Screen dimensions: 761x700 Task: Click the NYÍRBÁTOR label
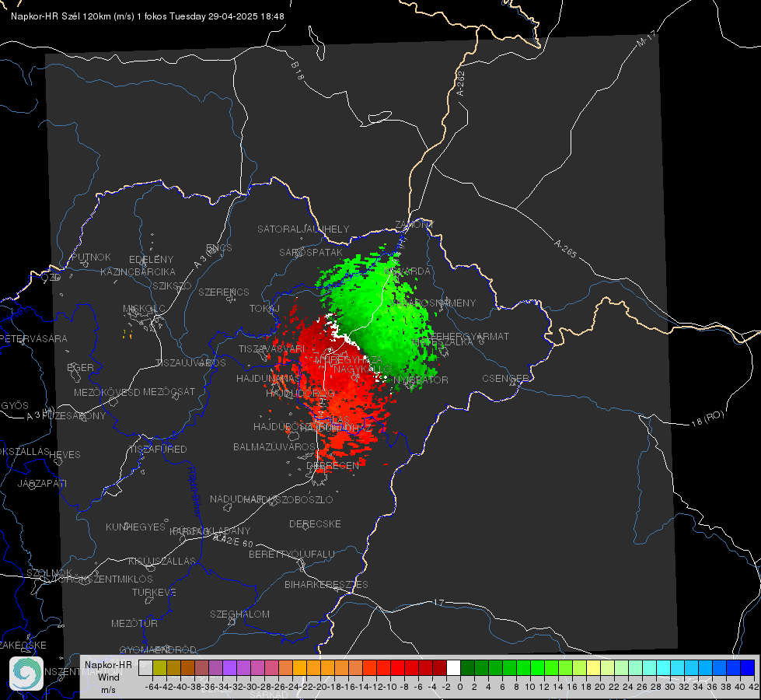[421, 380]
